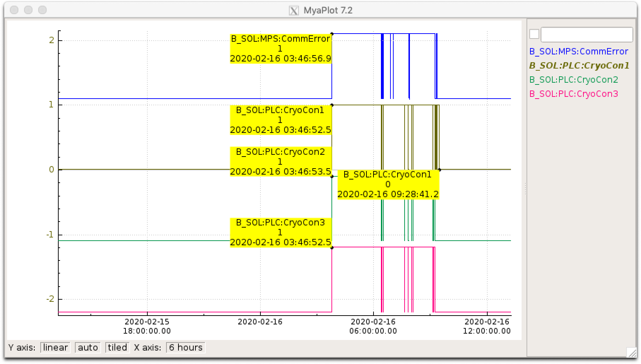
Task: Click the CryoCon1 value 1 tooltip at 03:46:52.5
Action: pos(281,120)
